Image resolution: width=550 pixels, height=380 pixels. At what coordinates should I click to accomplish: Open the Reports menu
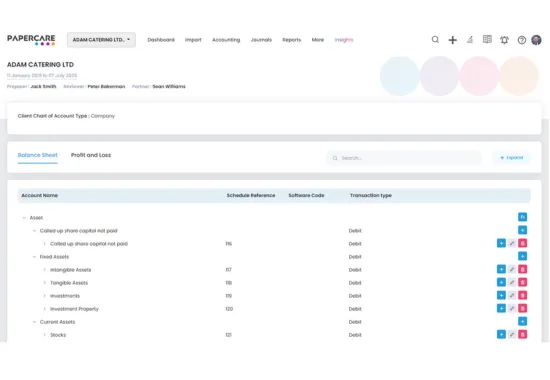point(291,40)
